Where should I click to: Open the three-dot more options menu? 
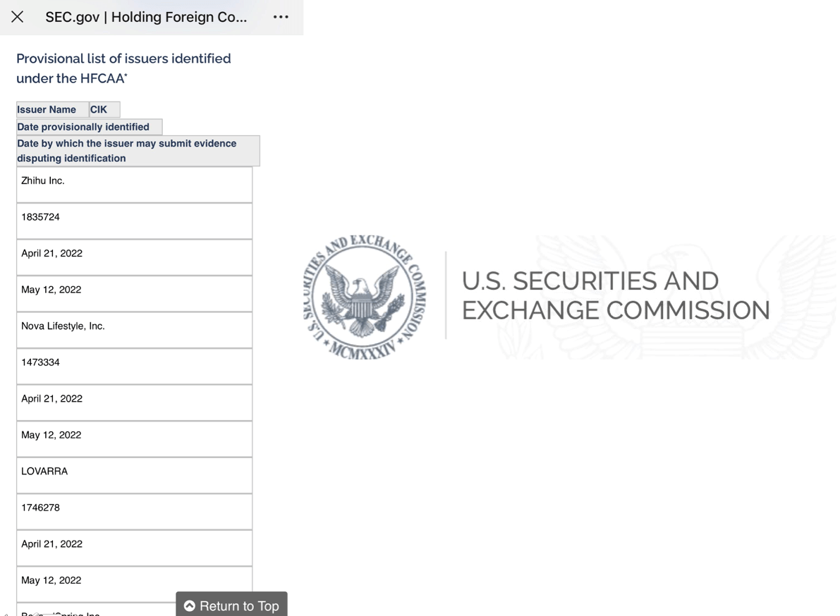point(281,17)
